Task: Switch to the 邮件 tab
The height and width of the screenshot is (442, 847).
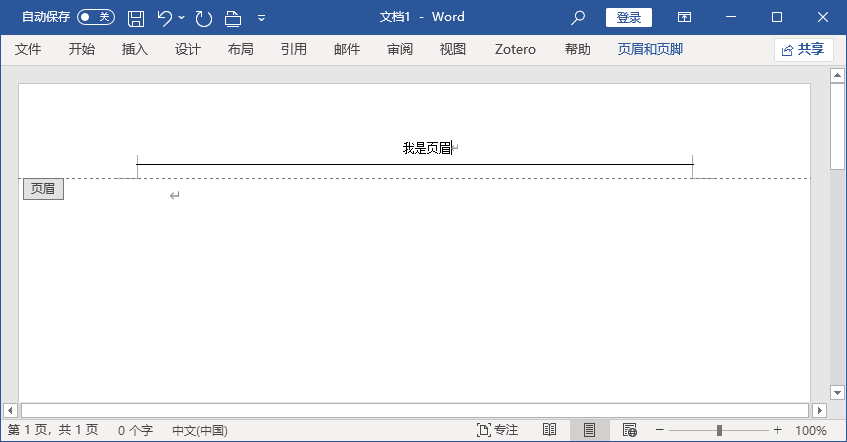Action: click(x=347, y=49)
